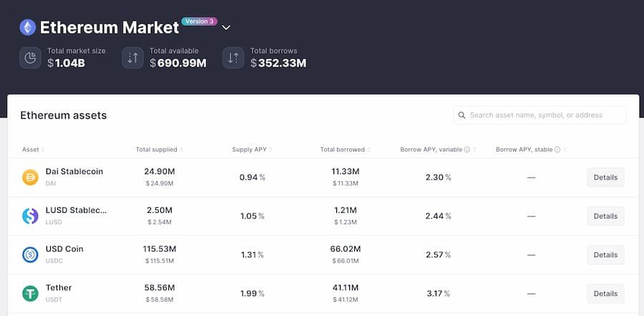Screen dimensions: 644x316
Task: Click Tether's 3.17% variable borrow APY
Action: point(438,293)
